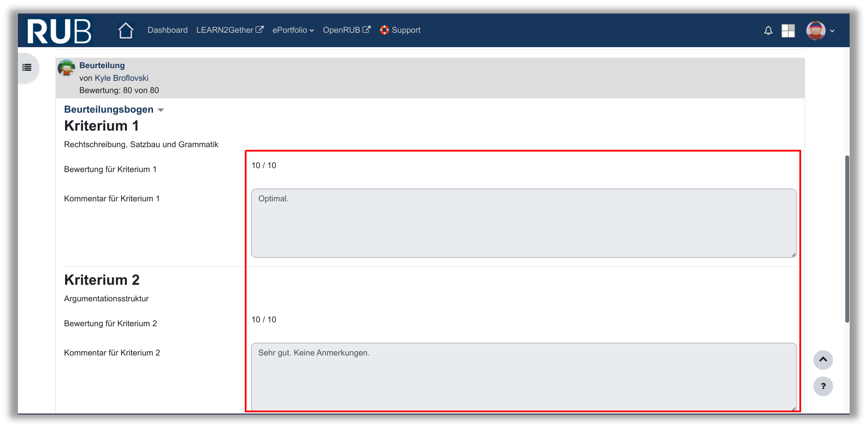868x428 pixels.
Task: Open the course index sidebar drawer
Action: [x=27, y=68]
